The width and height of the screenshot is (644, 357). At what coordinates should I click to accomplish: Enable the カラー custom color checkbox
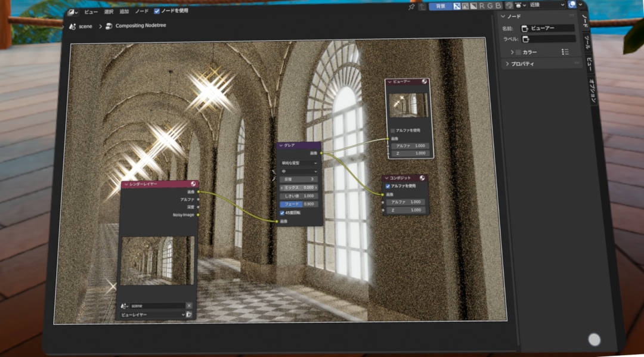tap(518, 52)
